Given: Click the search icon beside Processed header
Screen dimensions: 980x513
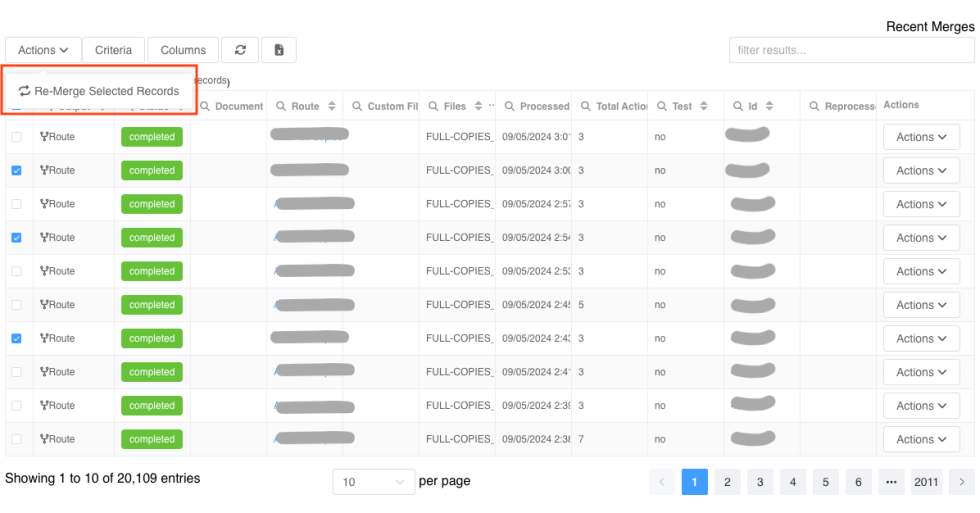Looking at the screenshot, I should (509, 106).
